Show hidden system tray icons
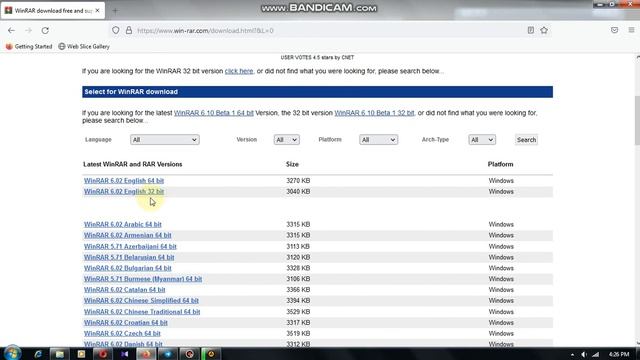Screen dimensions: 640x360 572,354
